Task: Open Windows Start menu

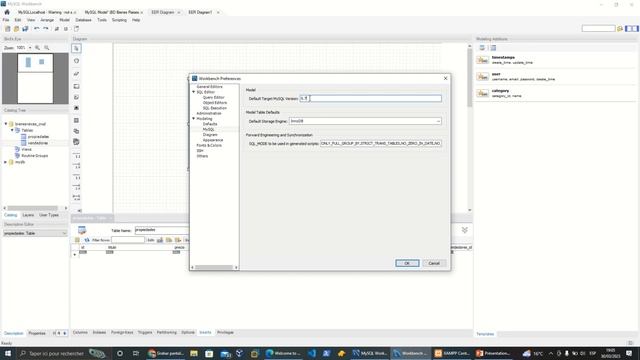Action: coord(8,353)
